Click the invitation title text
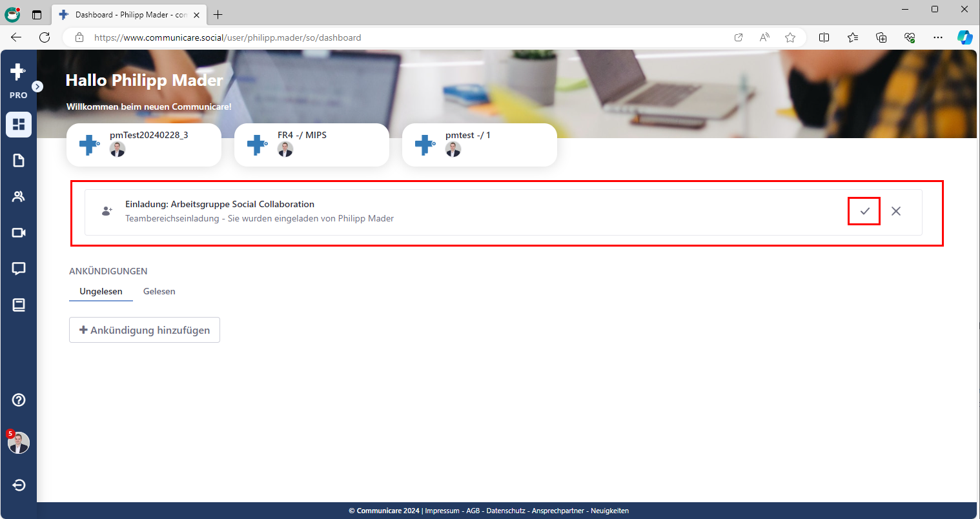The width and height of the screenshot is (980, 519). coord(219,204)
